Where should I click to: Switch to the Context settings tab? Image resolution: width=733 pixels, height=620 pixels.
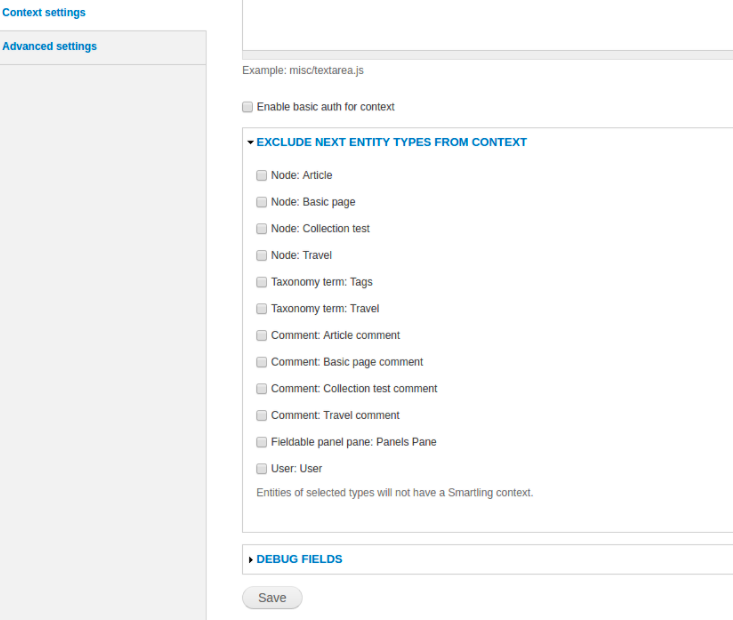44,13
